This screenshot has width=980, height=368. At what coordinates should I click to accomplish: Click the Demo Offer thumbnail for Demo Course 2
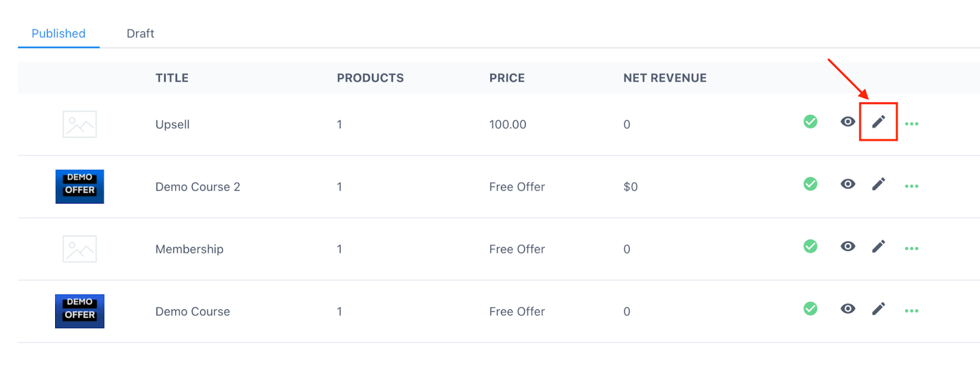79,186
